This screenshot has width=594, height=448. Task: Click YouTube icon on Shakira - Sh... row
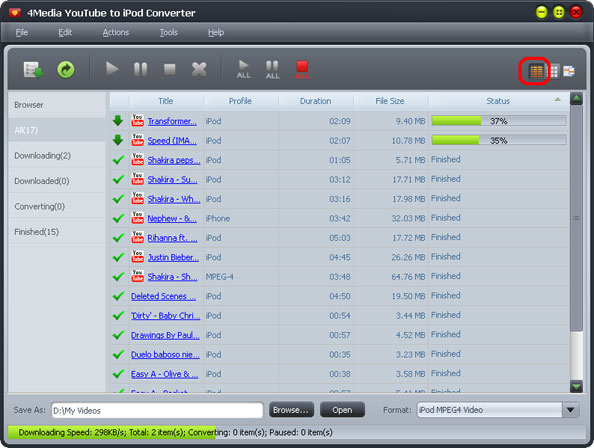(x=138, y=276)
